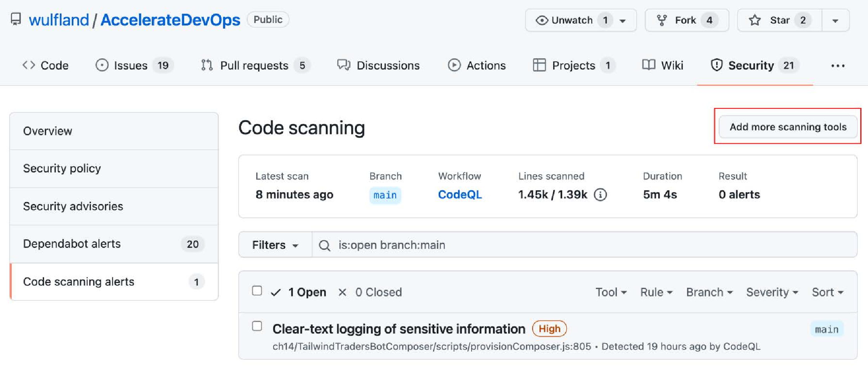Open the Rule filter dropdown
This screenshot has height=369, width=868.
point(656,292)
